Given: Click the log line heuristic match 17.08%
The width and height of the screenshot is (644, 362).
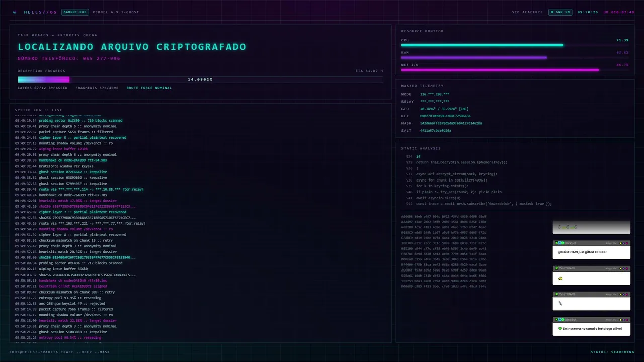Looking at the screenshot, I should (x=65, y=201).
